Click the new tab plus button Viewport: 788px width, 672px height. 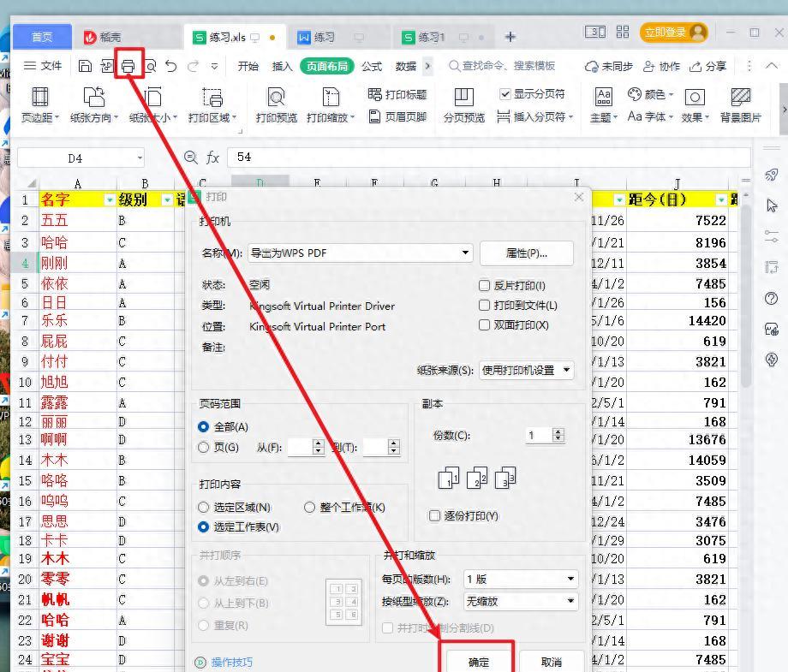coord(510,37)
